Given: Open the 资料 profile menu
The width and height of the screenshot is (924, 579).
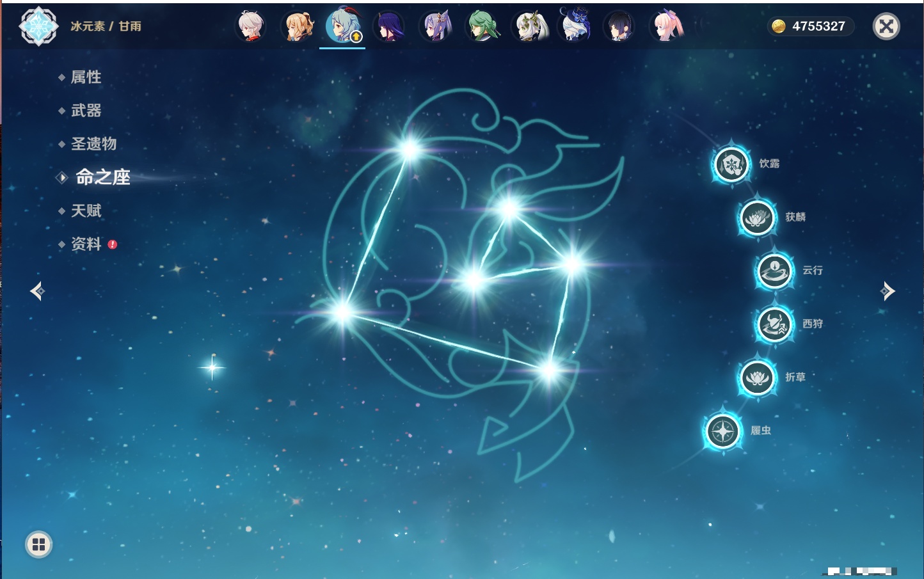Looking at the screenshot, I should (86, 244).
